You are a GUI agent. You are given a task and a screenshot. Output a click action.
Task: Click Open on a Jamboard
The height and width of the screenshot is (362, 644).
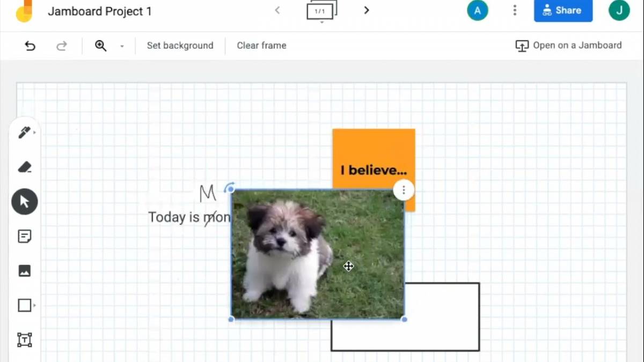coord(568,46)
